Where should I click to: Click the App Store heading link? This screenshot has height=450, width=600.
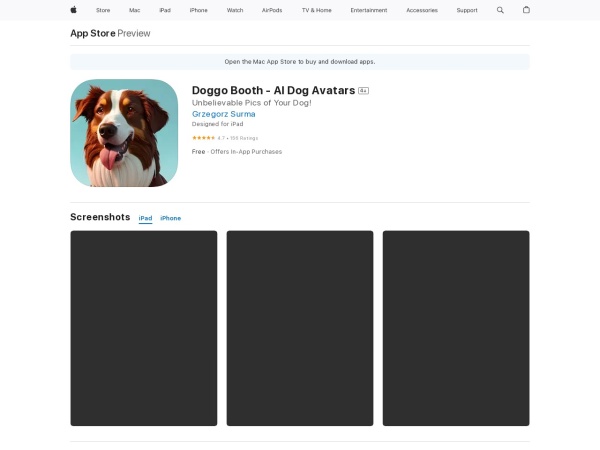click(x=92, y=33)
